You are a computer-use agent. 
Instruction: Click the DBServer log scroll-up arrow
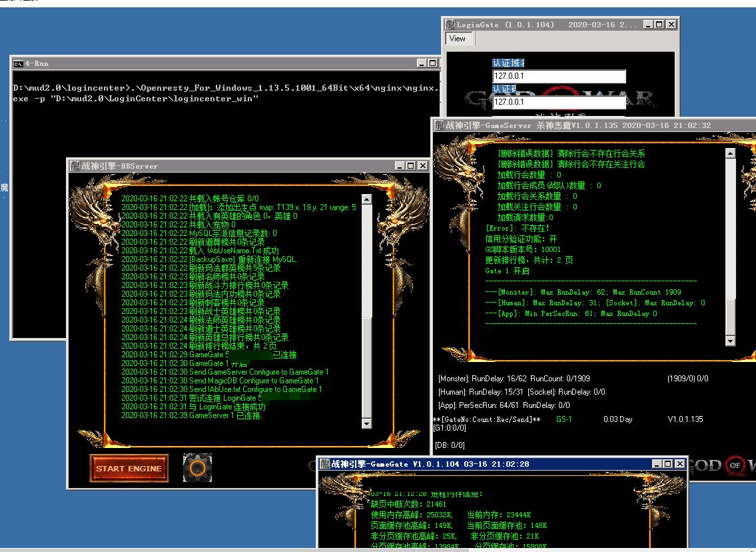coord(366,199)
